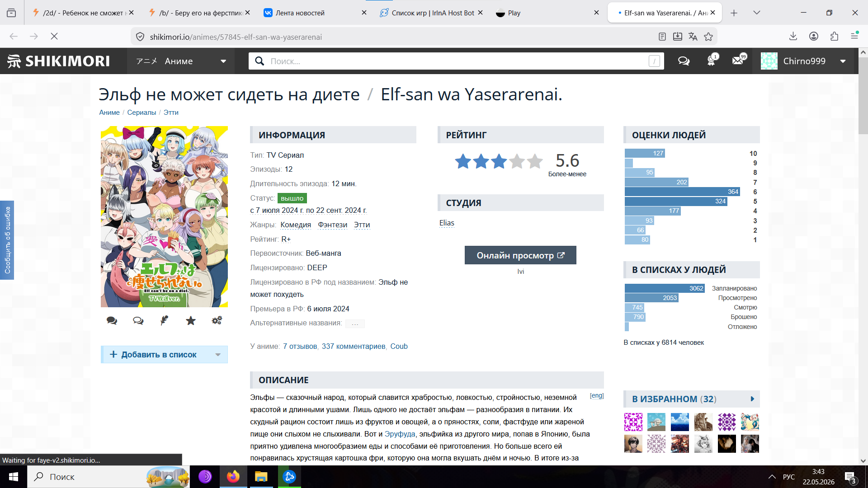Click the R+ rating link
Screen dimensions: 868x488
click(286, 239)
